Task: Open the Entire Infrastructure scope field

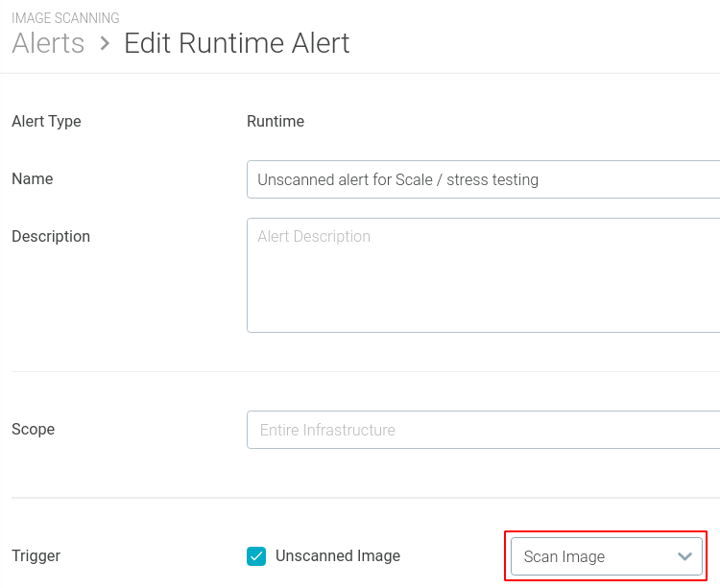Action: coord(483,430)
